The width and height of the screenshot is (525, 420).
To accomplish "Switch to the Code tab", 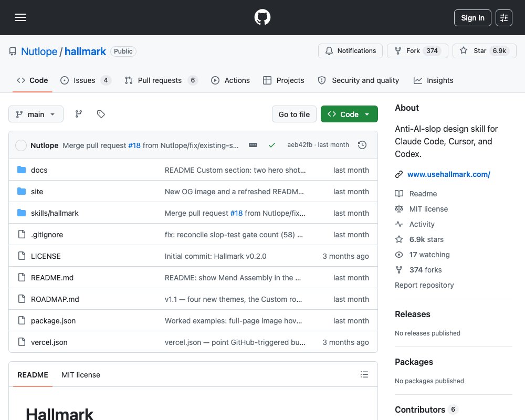I will [x=33, y=80].
